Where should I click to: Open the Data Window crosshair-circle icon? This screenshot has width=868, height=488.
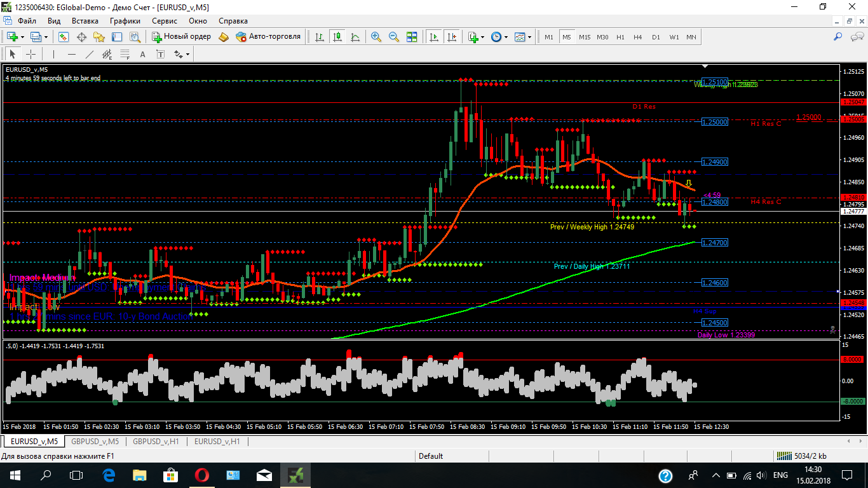point(81,37)
